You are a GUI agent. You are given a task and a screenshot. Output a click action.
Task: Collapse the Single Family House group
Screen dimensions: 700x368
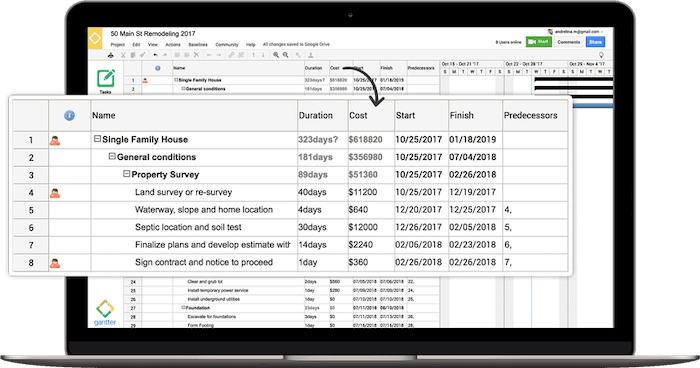click(97, 139)
